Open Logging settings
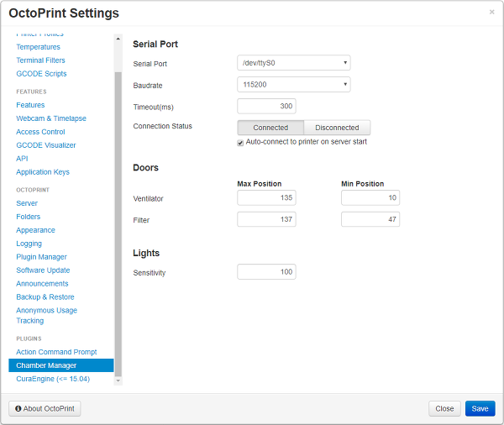 point(29,244)
